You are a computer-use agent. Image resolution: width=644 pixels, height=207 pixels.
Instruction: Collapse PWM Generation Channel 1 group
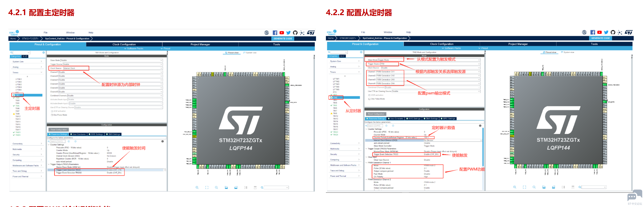pyautogui.click(x=366, y=163)
